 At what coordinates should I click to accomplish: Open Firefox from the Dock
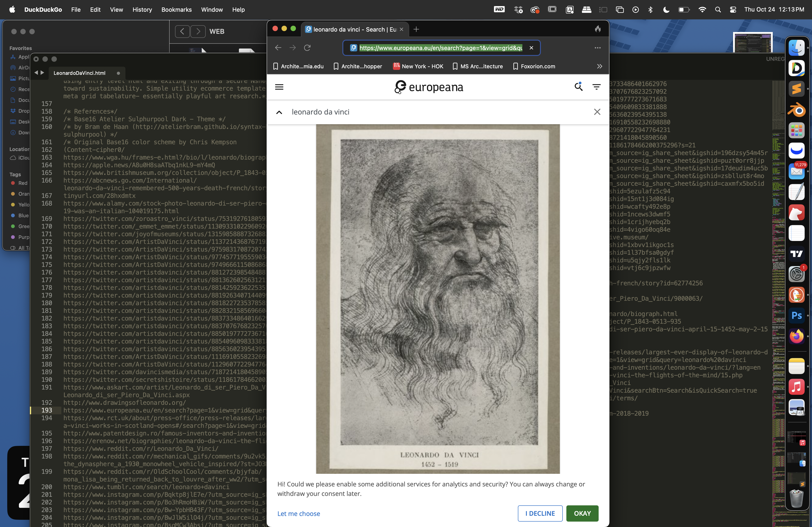(796, 337)
